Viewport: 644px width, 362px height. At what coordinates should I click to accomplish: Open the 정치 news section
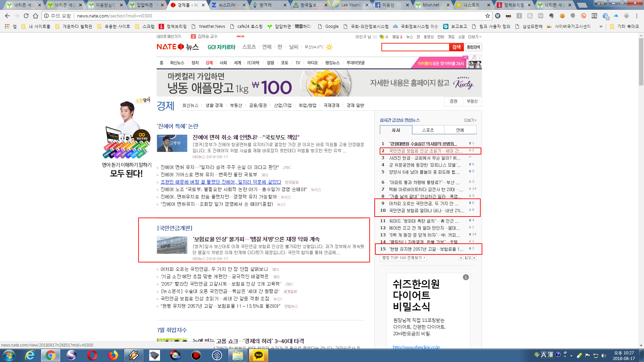[x=195, y=63]
